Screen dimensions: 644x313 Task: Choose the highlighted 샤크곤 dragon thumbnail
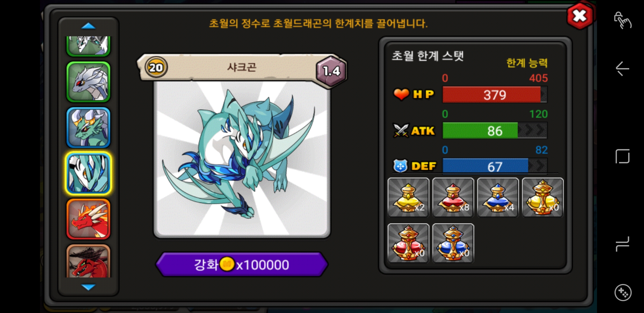[x=88, y=173]
